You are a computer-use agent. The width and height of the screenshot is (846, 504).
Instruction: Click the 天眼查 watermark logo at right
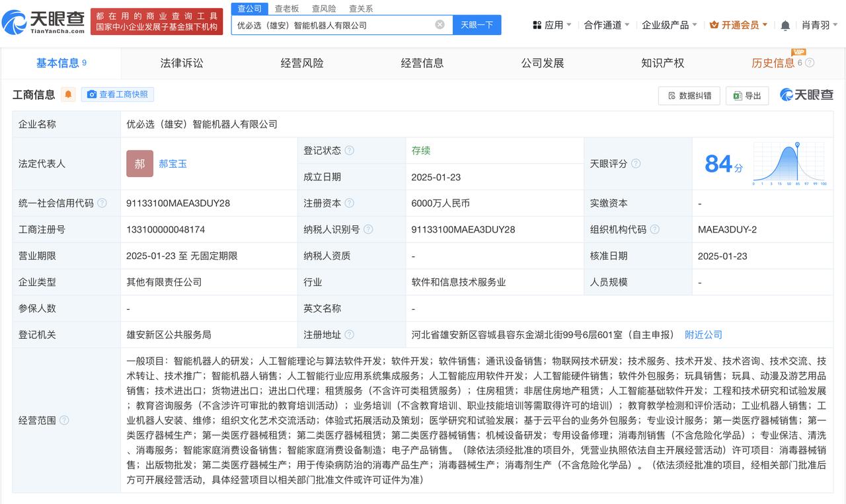(806, 94)
